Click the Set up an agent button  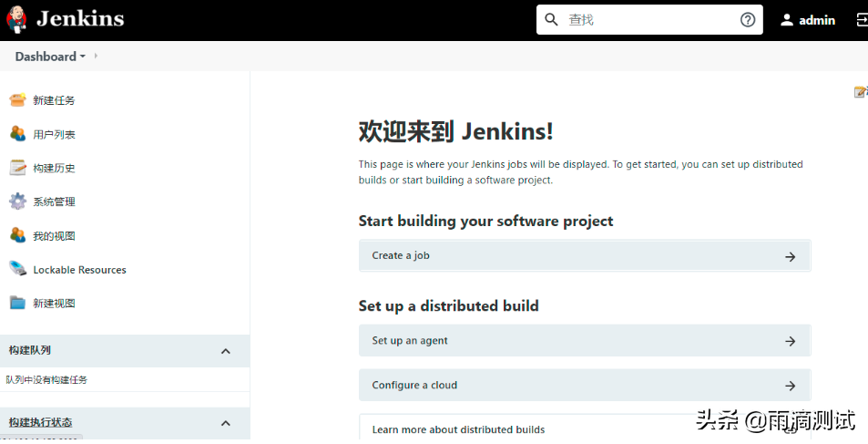(x=585, y=340)
